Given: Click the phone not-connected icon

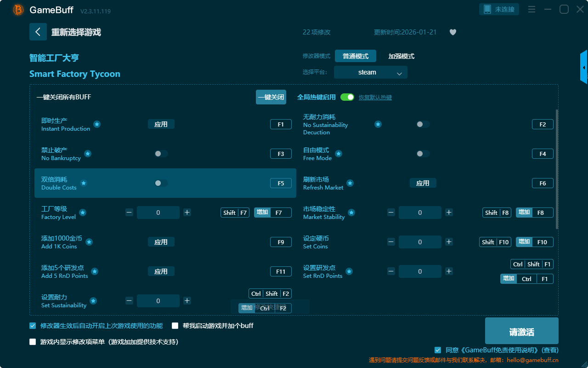Looking at the screenshot, I should (487, 9).
